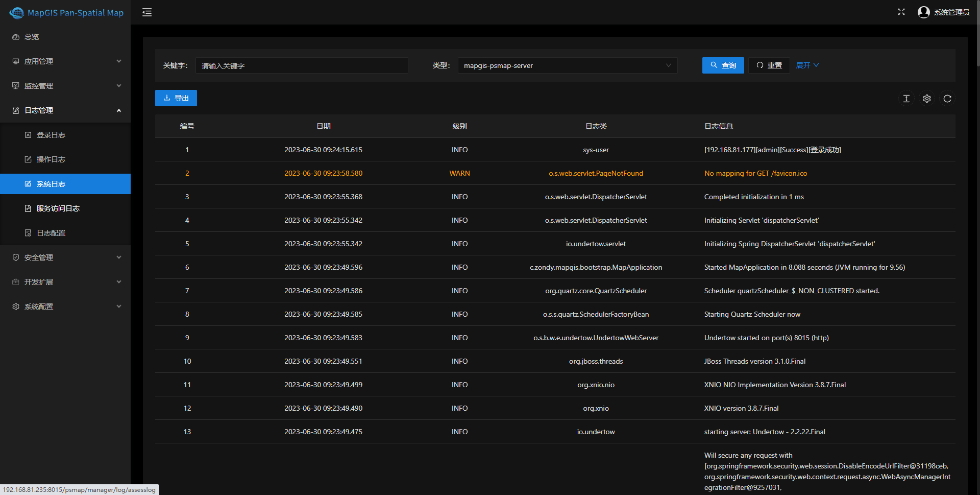Click io.undertow.servlet cell in row 5
This screenshot has height=495, width=980.
tap(596, 244)
